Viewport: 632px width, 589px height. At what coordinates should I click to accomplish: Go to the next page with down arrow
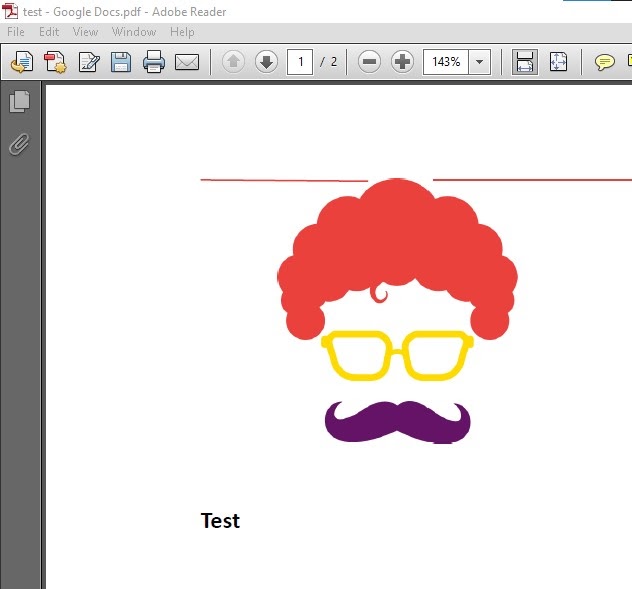pos(266,62)
